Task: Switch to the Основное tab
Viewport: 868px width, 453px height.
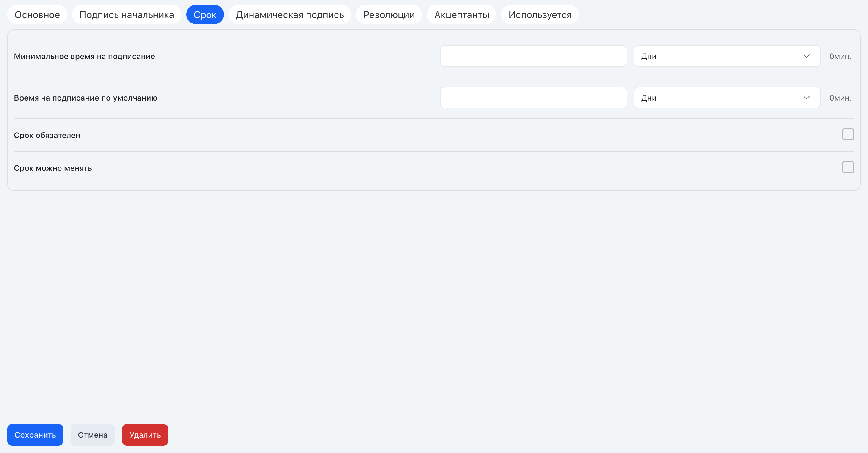Action: (x=37, y=14)
